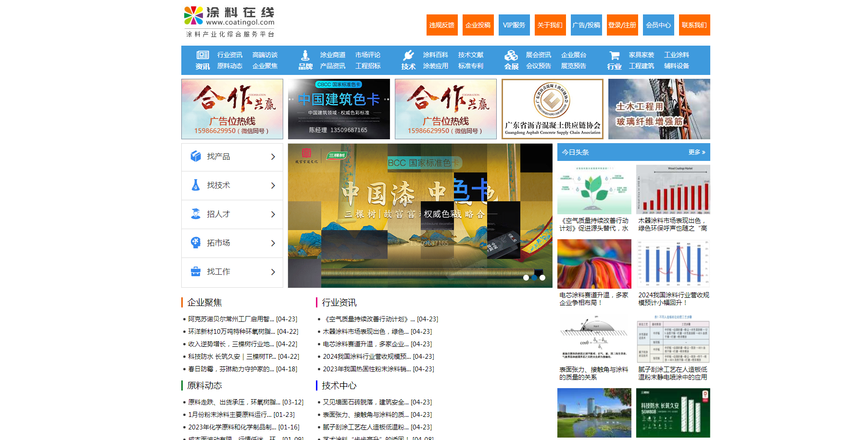Expand the 找产品 arrow chevron
This screenshot has height=440, width=868.
point(273,157)
